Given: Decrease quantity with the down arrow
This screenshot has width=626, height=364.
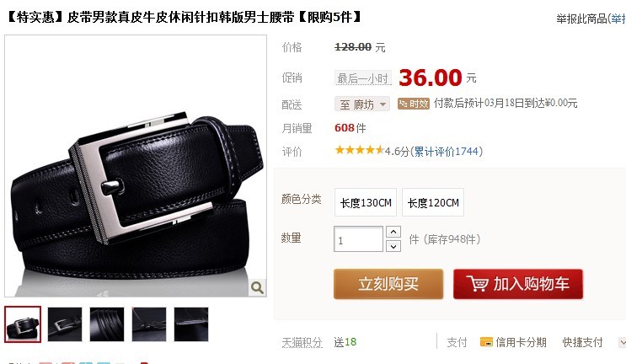Looking at the screenshot, I should coord(393,246).
